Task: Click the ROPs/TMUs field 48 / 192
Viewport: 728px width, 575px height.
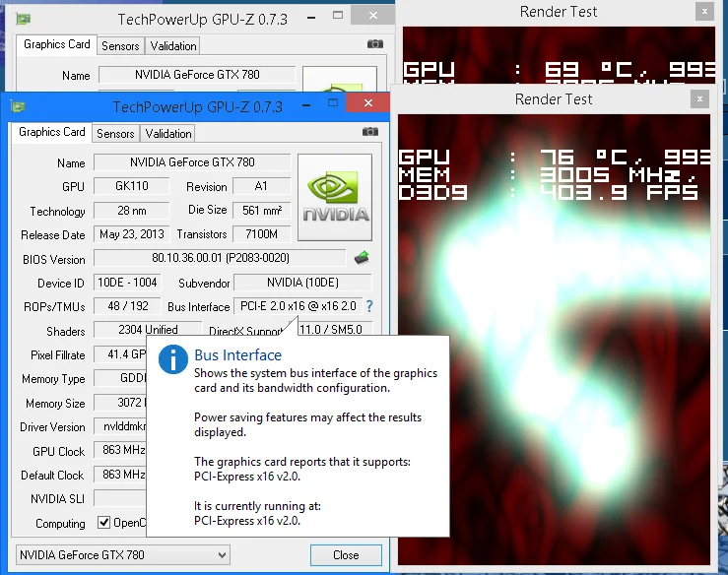Action: pyautogui.click(x=127, y=306)
